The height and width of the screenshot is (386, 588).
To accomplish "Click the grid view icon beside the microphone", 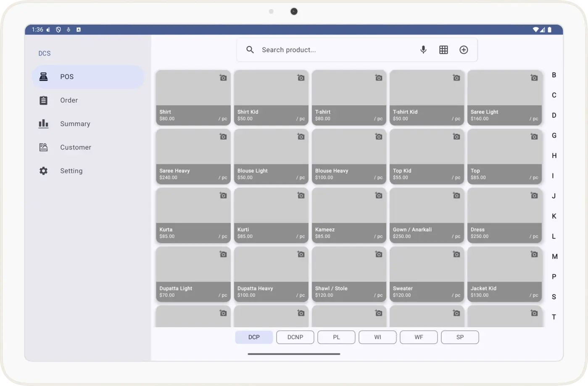I will pos(443,50).
